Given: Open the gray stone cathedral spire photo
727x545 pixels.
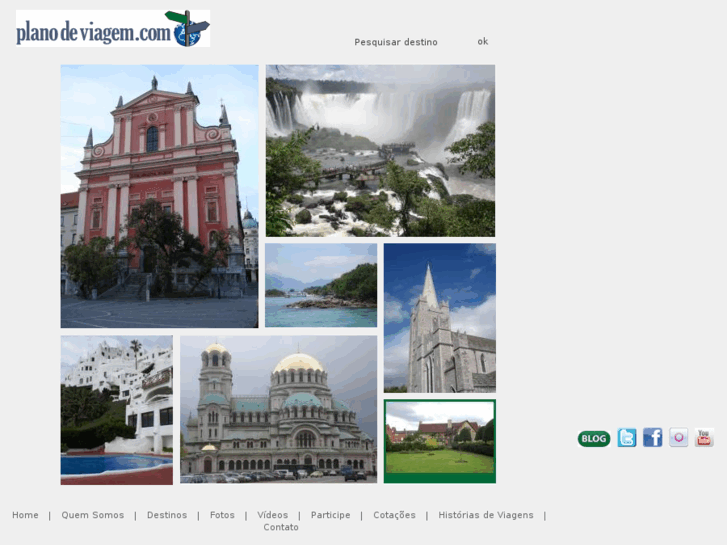Looking at the screenshot, I should pyautogui.click(x=440, y=318).
